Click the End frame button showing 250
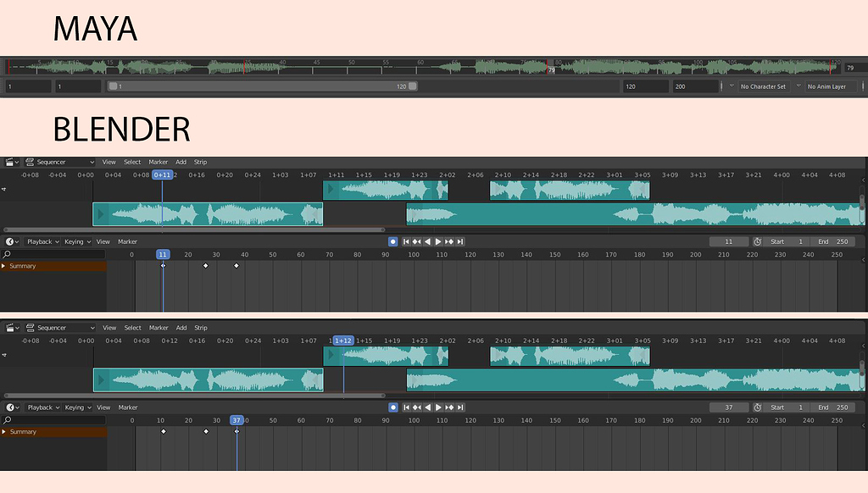 (x=835, y=241)
